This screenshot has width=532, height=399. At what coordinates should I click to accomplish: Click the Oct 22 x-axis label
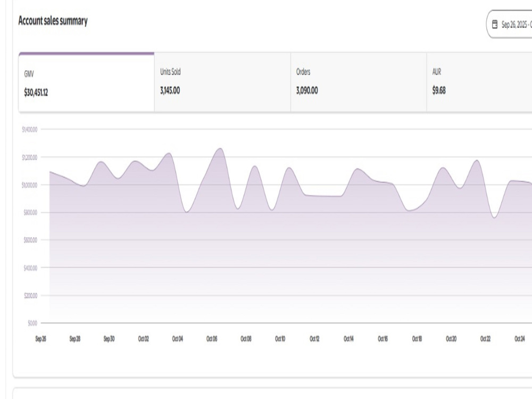tap(486, 338)
